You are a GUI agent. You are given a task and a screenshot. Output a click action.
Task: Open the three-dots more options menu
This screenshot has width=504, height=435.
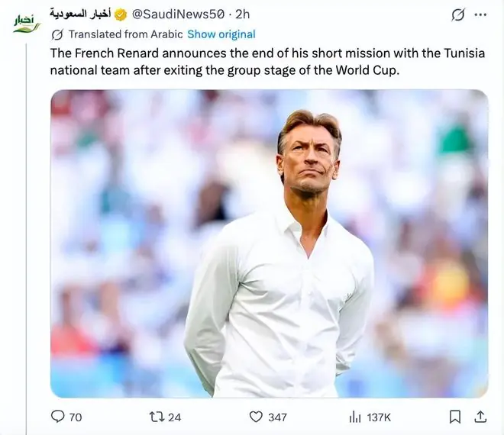click(x=480, y=14)
